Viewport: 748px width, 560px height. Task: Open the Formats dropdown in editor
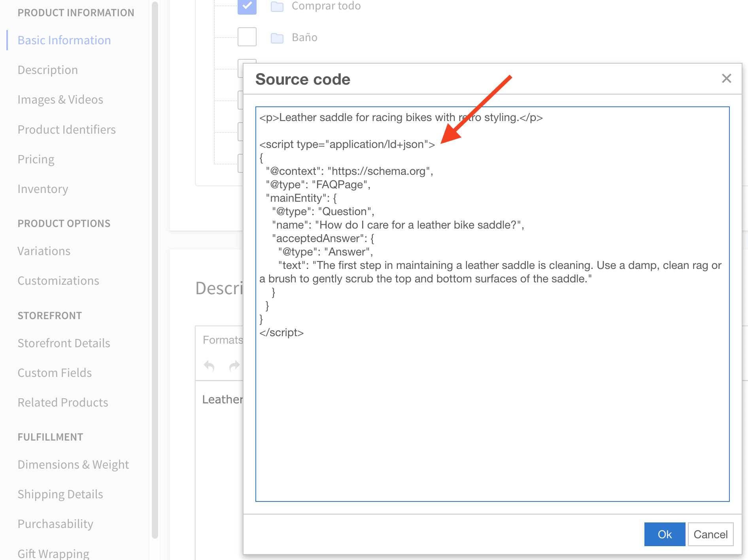223,340
